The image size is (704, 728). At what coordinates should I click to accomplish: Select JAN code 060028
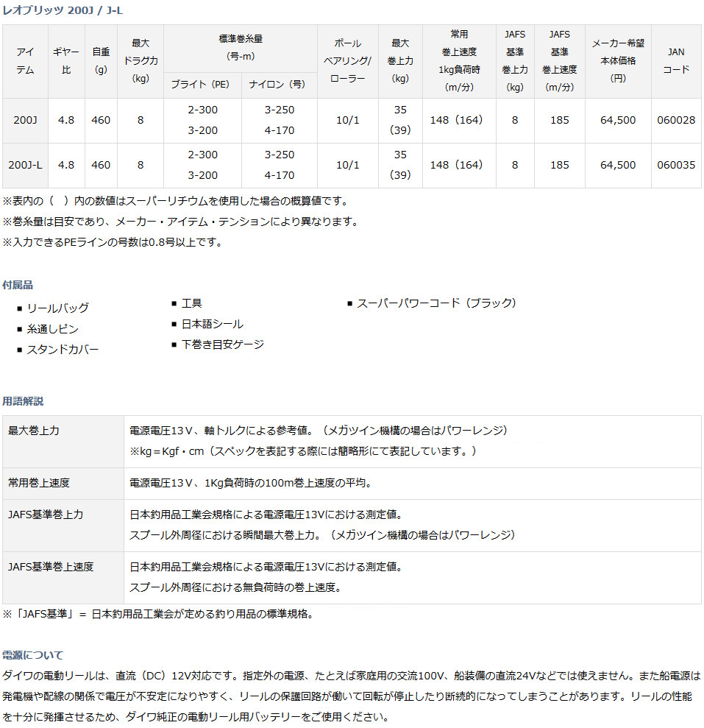tap(676, 120)
